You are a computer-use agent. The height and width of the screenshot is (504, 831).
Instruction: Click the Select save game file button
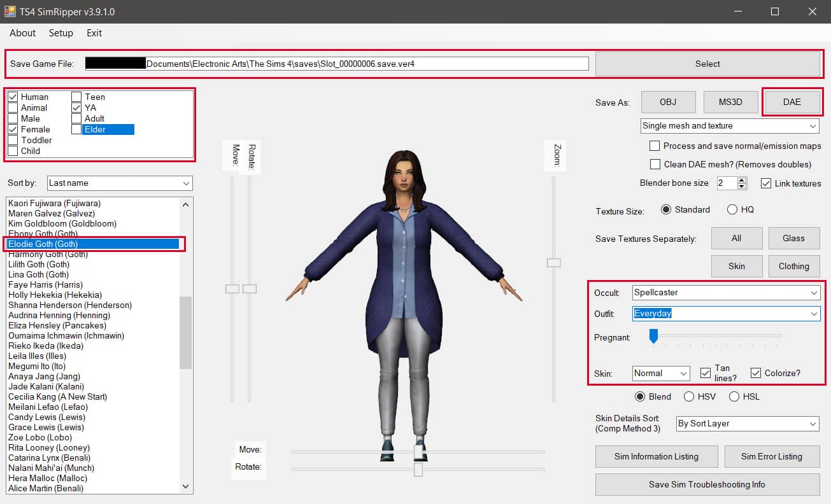click(707, 64)
